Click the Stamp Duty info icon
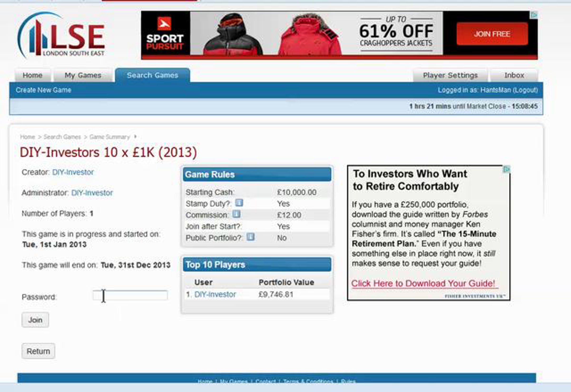Viewport: 571px width, 392px height. click(x=239, y=203)
